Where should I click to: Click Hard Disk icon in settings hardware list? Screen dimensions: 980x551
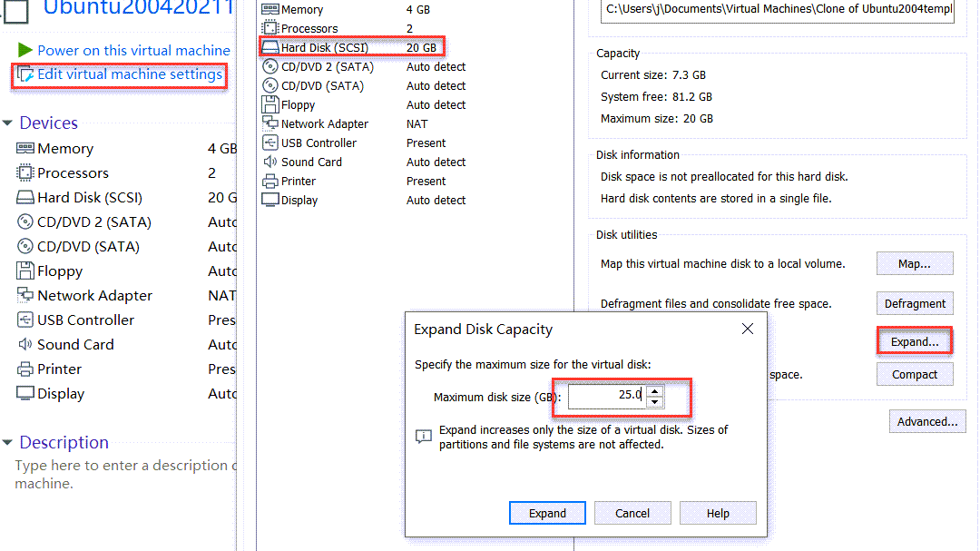point(270,47)
